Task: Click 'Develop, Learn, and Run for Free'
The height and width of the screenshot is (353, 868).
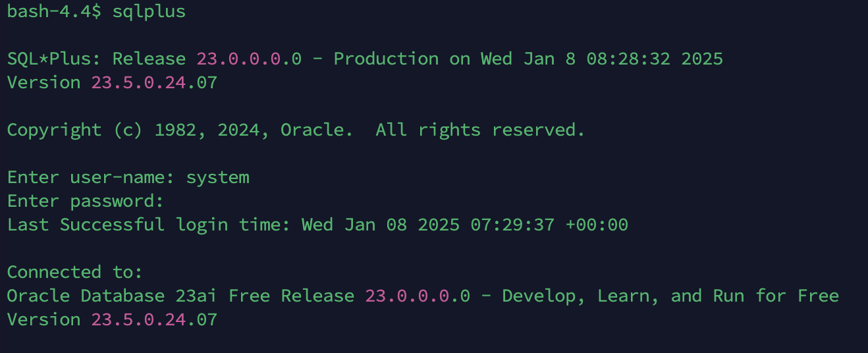Action: 670,296
